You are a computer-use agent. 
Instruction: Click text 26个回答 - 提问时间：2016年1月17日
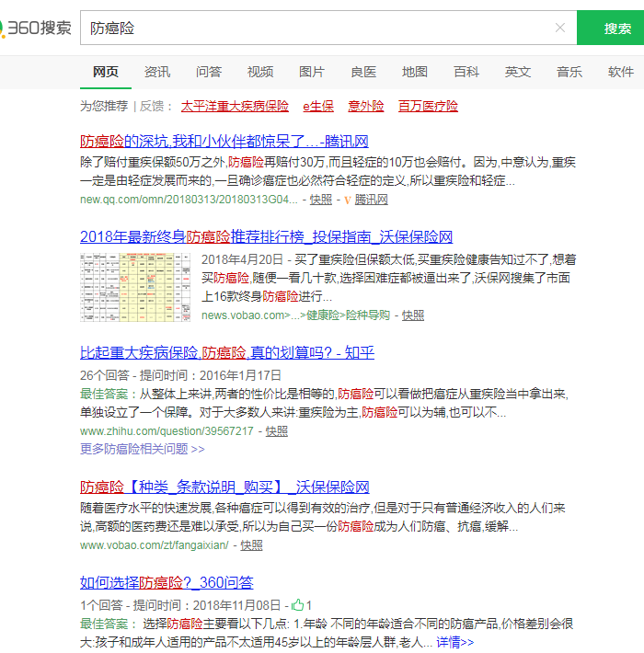(x=180, y=375)
